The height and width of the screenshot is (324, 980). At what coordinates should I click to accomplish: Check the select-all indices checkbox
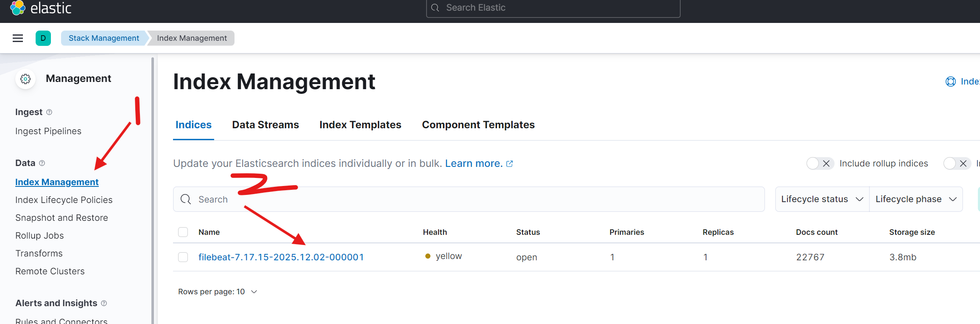(x=183, y=232)
